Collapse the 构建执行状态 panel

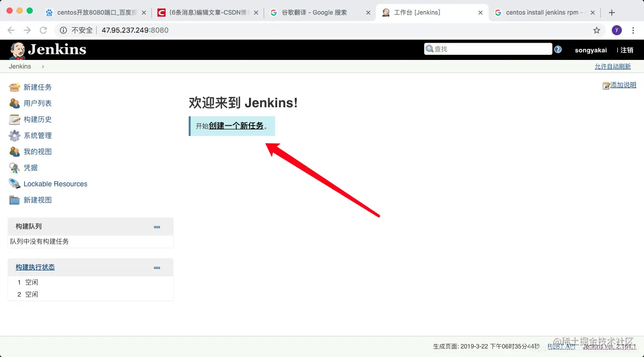click(157, 268)
